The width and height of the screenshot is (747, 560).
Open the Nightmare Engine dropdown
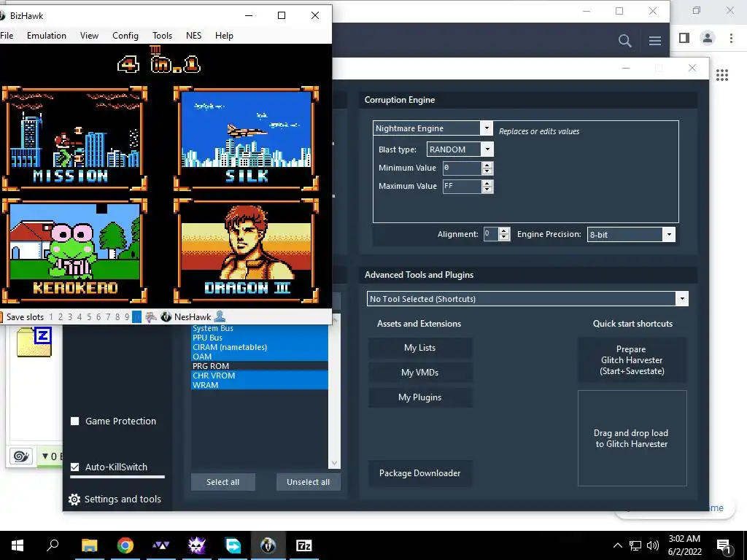point(487,128)
